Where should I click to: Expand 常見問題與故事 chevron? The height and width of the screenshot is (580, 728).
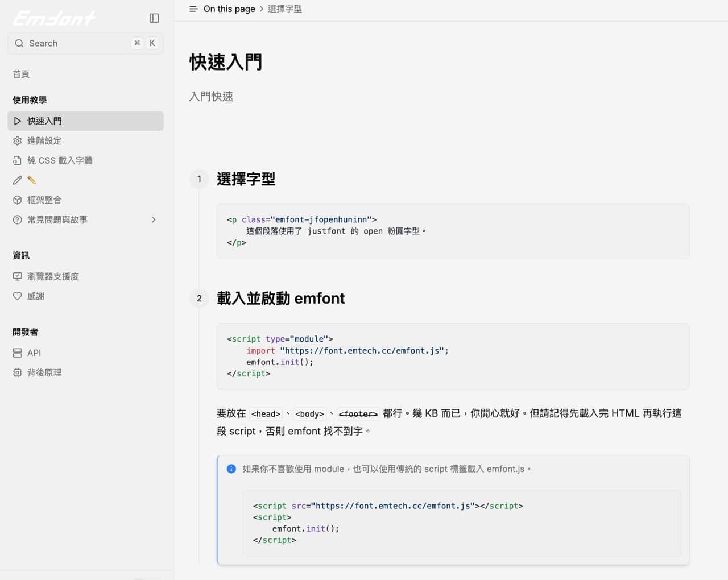pos(154,219)
